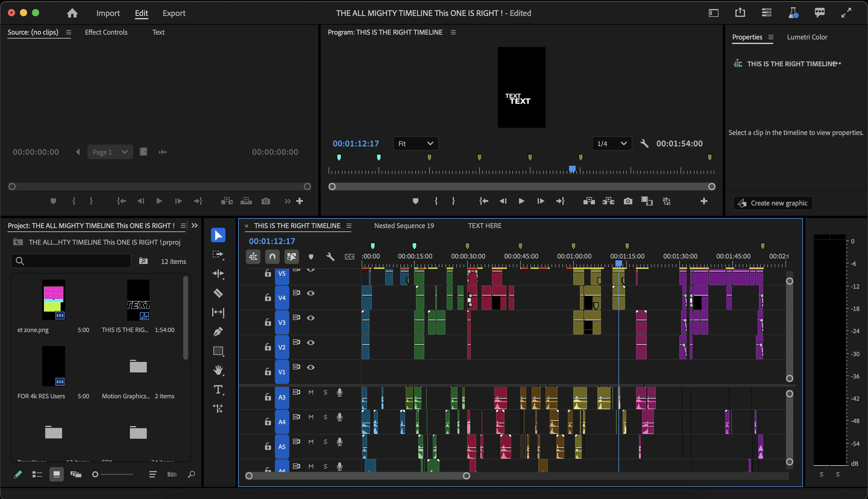Click the project search field
The image size is (868, 499).
click(71, 261)
